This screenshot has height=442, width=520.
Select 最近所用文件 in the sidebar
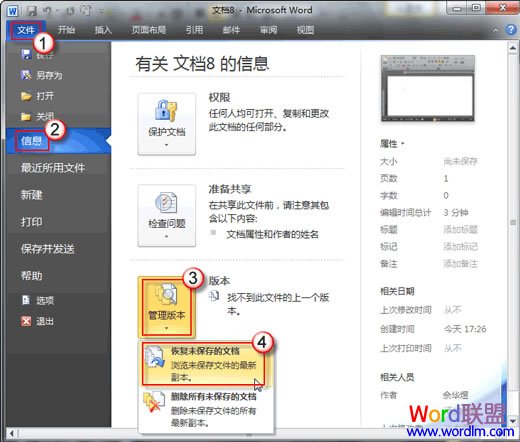point(53,168)
